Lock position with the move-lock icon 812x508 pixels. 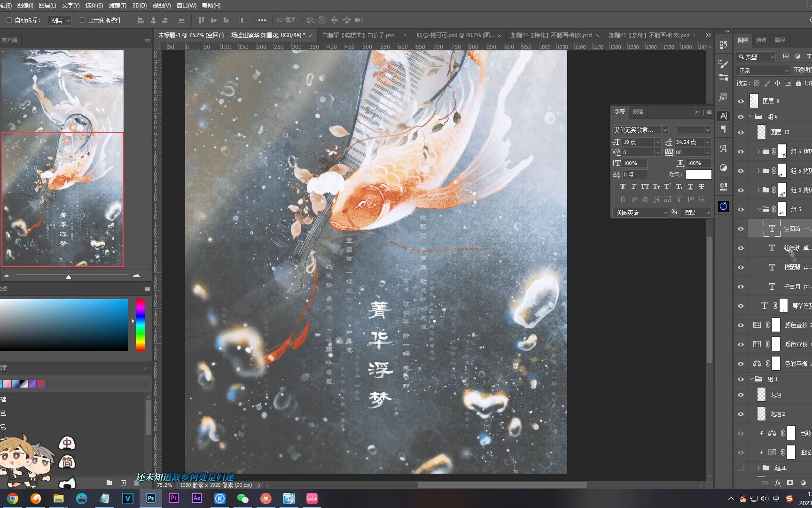point(777,83)
